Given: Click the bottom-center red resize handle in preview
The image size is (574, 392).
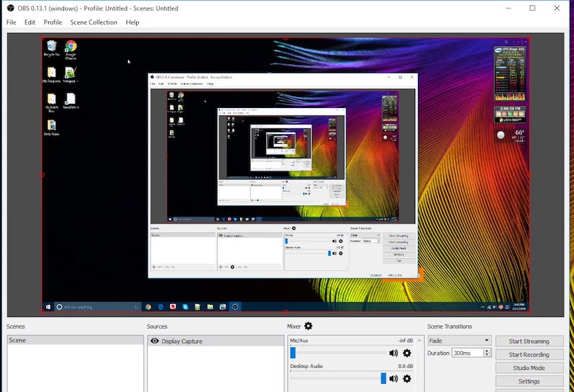Looking at the screenshot, I should click(285, 312).
